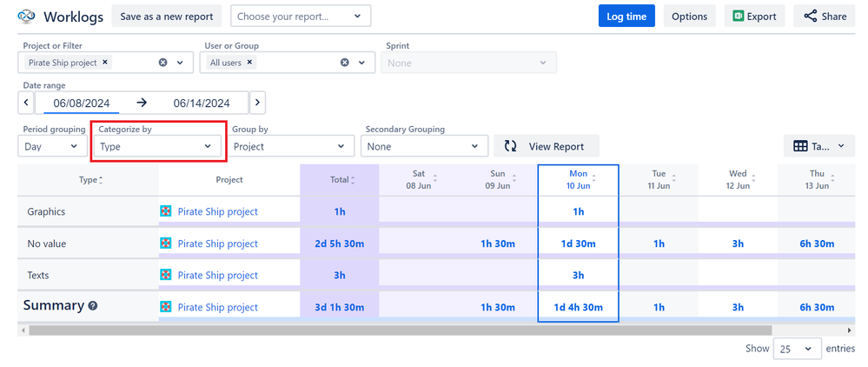The width and height of the screenshot is (868, 367).
Task: Remove the Pirate Ship project filter chip
Action: [x=105, y=63]
